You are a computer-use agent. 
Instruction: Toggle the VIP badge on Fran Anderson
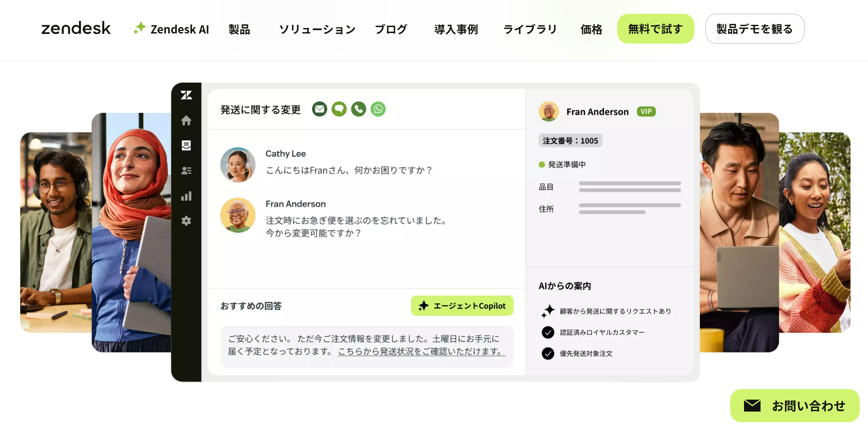tap(646, 111)
